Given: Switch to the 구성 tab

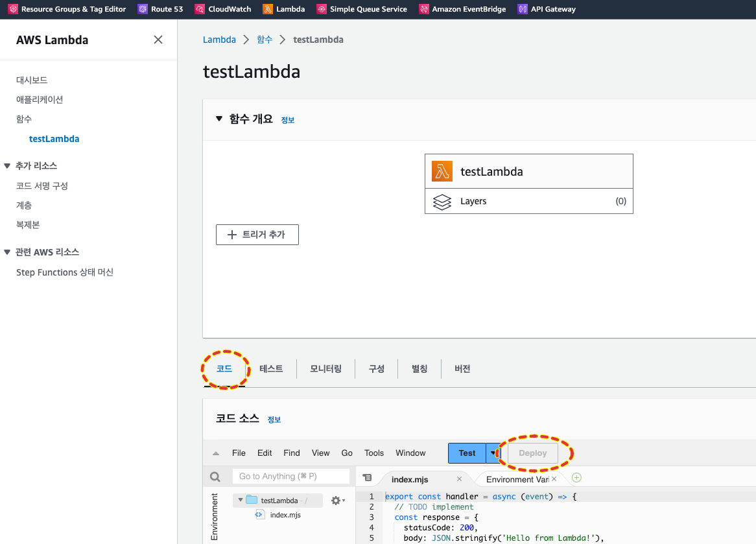Looking at the screenshot, I should (377, 369).
